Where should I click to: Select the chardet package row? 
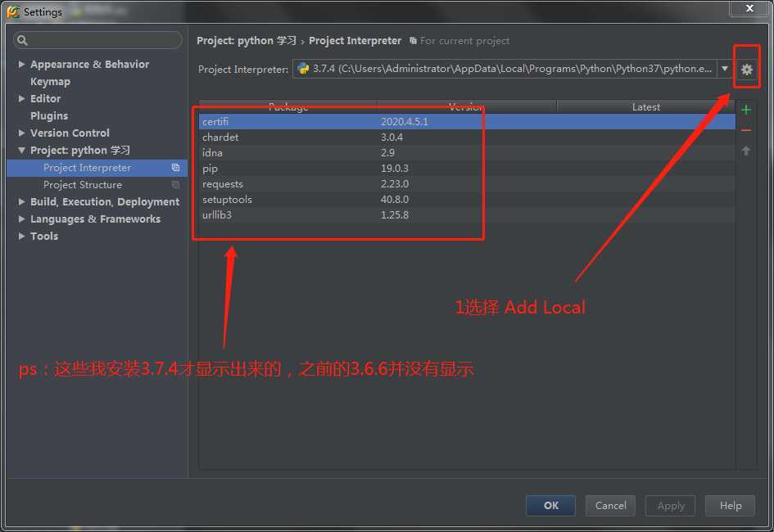coord(467,137)
